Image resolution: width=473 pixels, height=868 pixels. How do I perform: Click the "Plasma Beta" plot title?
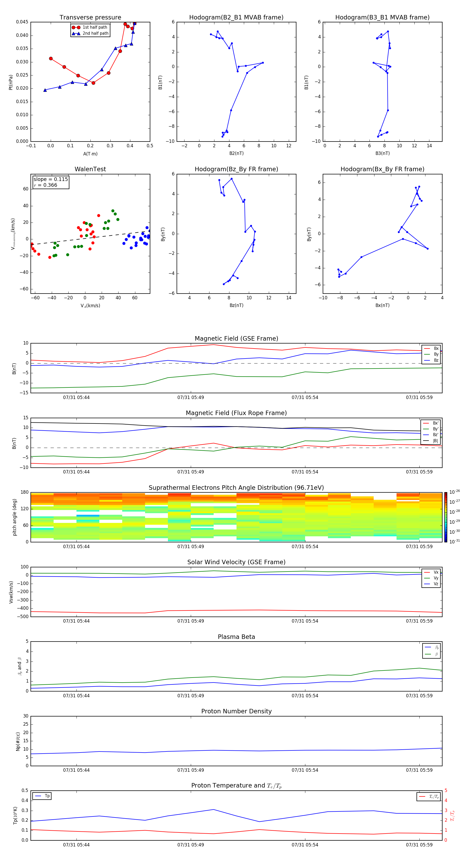(x=236, y=637)
